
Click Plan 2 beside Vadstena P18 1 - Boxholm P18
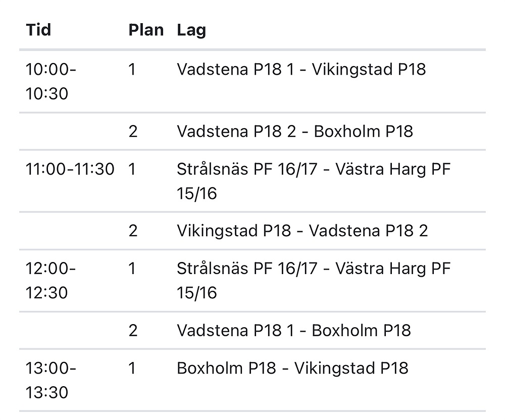[133, 331]
